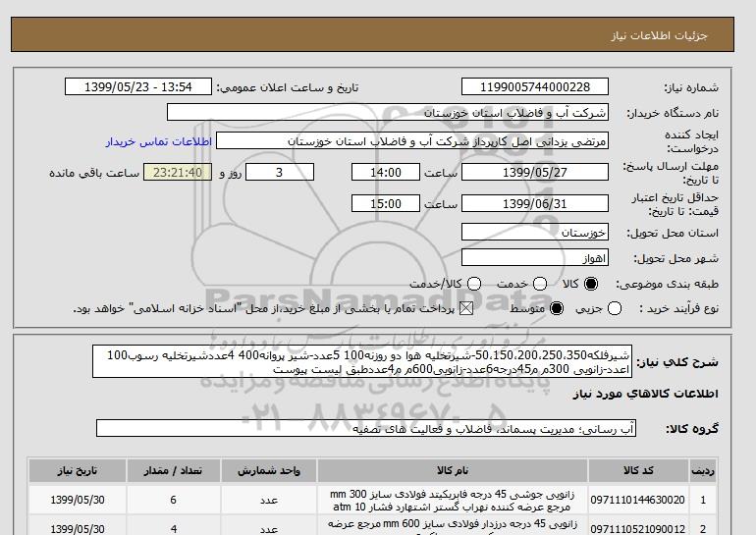Image resolution: width=756 pixels, height=535 pixels.
Task: Click the delivery city field اهواز
Action: coord(535,257)
